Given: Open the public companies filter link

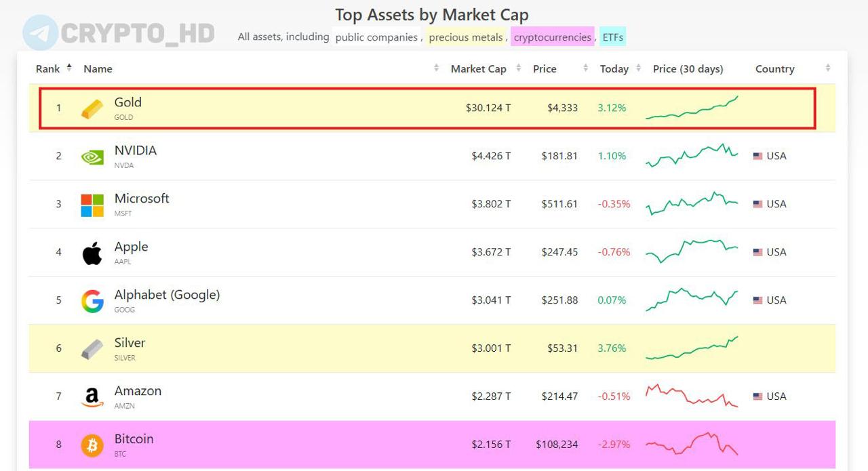Looking at the screenshot, I should pyautogui.click(x=376, y=37).
